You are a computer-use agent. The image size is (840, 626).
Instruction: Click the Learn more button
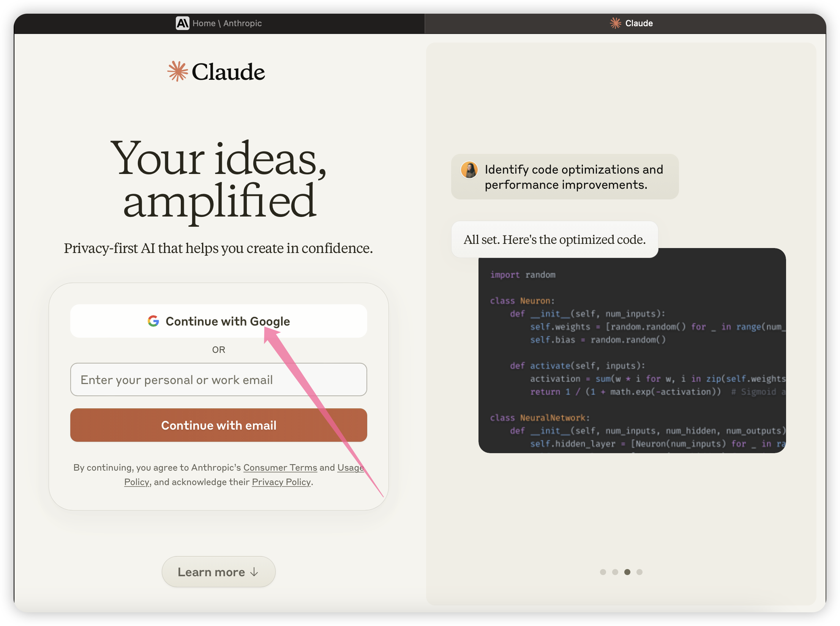[x=219, y=572]
